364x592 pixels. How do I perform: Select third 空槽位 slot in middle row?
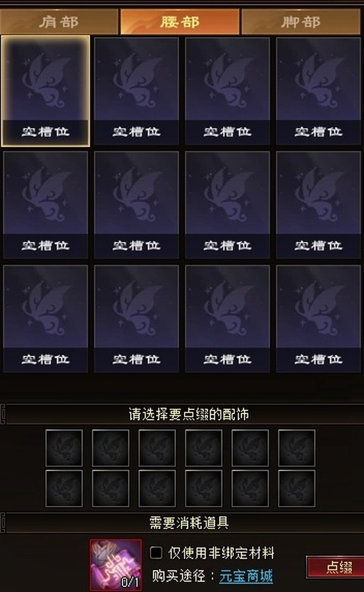tap(227, 205)
